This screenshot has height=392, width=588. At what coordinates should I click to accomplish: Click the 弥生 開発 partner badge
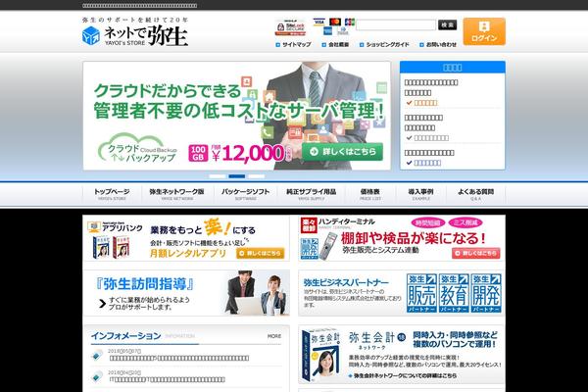pyautogui.click(x=486, y=293)
